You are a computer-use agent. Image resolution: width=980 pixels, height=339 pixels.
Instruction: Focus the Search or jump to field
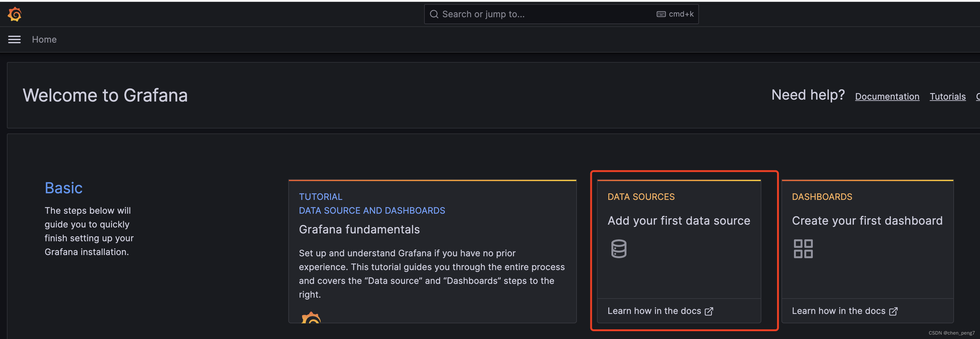561,14
